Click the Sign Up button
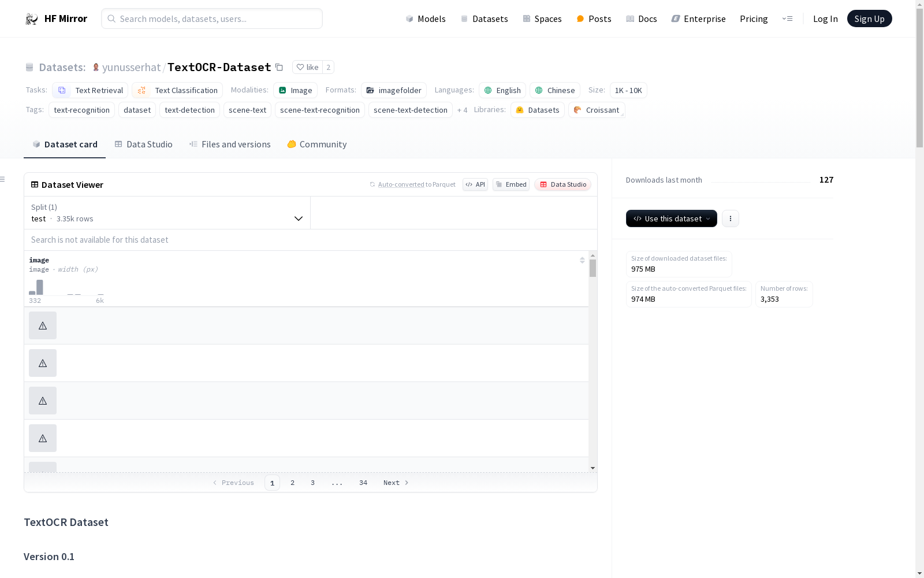This screenshot has height=578, width=924. click(x=869, y=18)
